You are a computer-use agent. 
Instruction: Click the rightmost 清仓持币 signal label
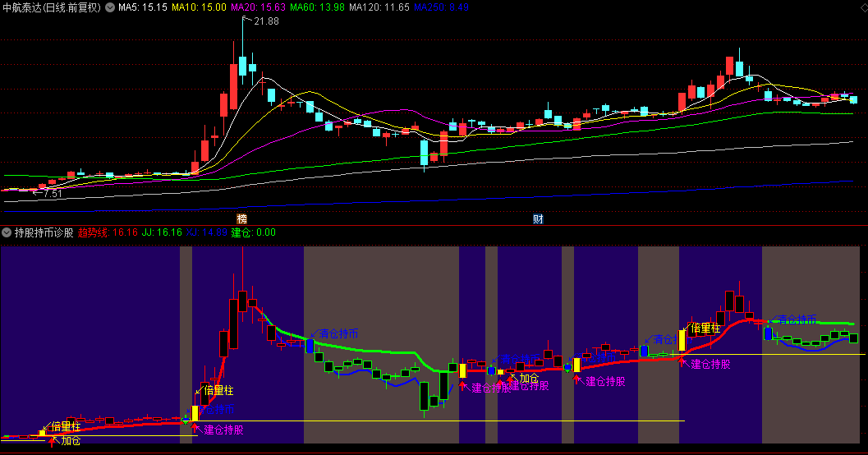pyautogui.click(x=797, y=320)
